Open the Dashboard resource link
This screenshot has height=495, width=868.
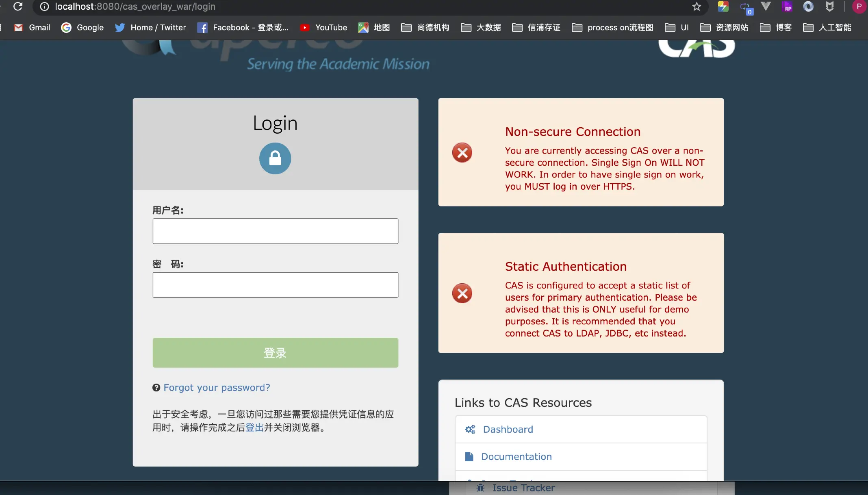[508, 429]
